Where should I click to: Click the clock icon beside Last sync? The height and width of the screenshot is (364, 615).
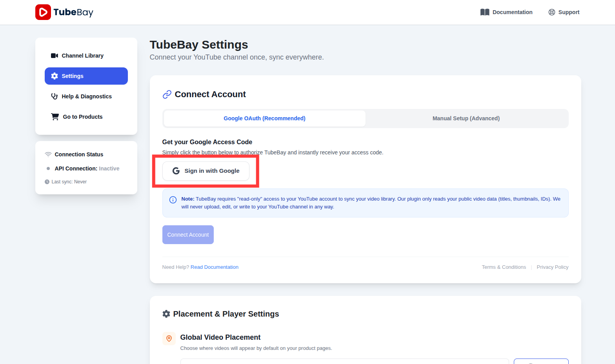pos(47,181)
